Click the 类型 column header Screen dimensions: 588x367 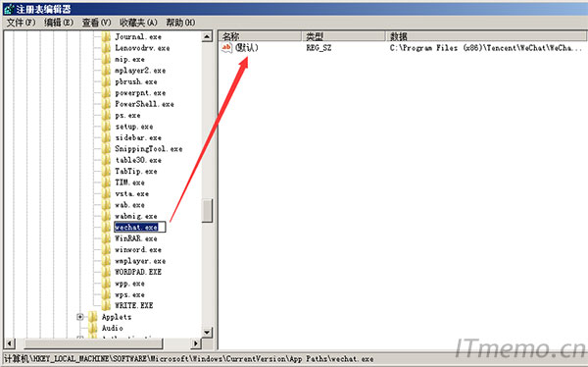coord(344,36)
